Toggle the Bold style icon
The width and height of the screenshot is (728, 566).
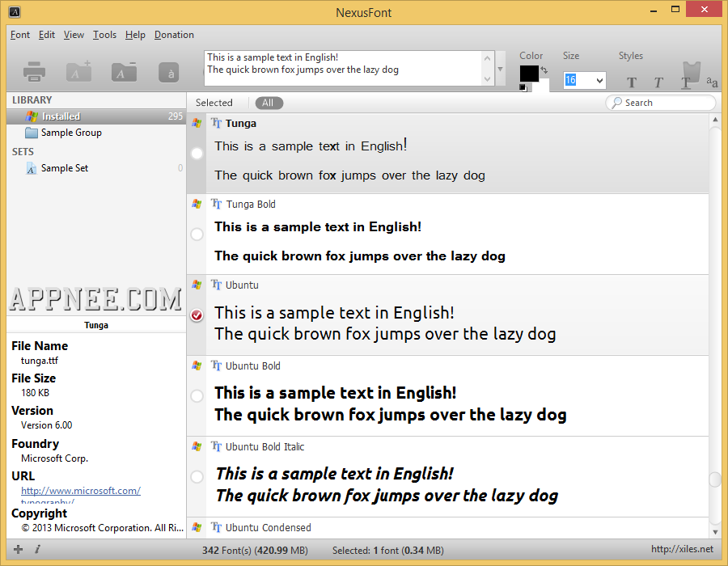[x=632, y=82]
